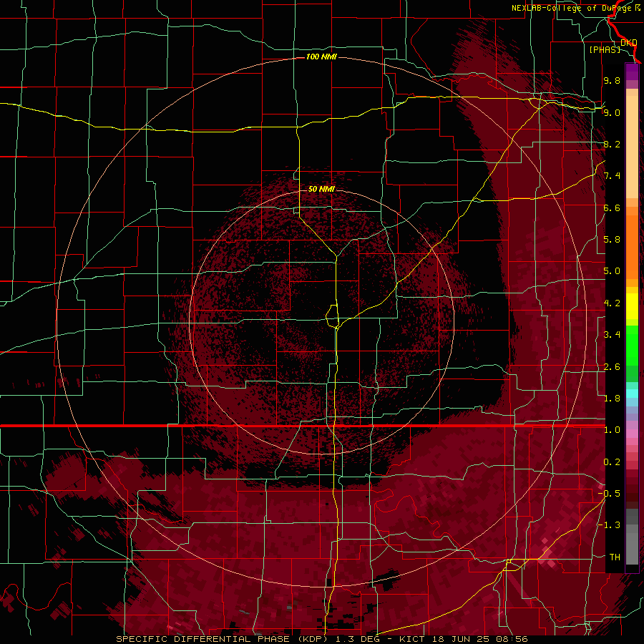Click the 1.8 value on the color scale

pyautogui.click(x=612, y=399)
